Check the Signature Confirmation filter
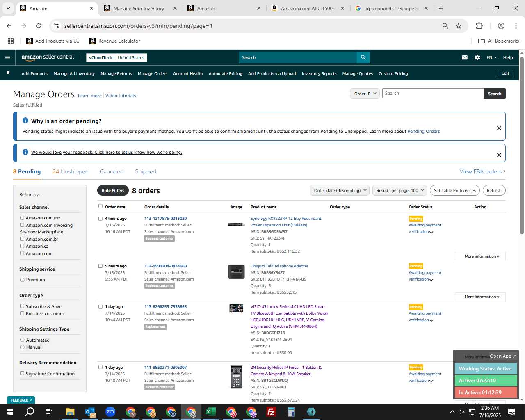525x420 pixels. click(22, 373)
